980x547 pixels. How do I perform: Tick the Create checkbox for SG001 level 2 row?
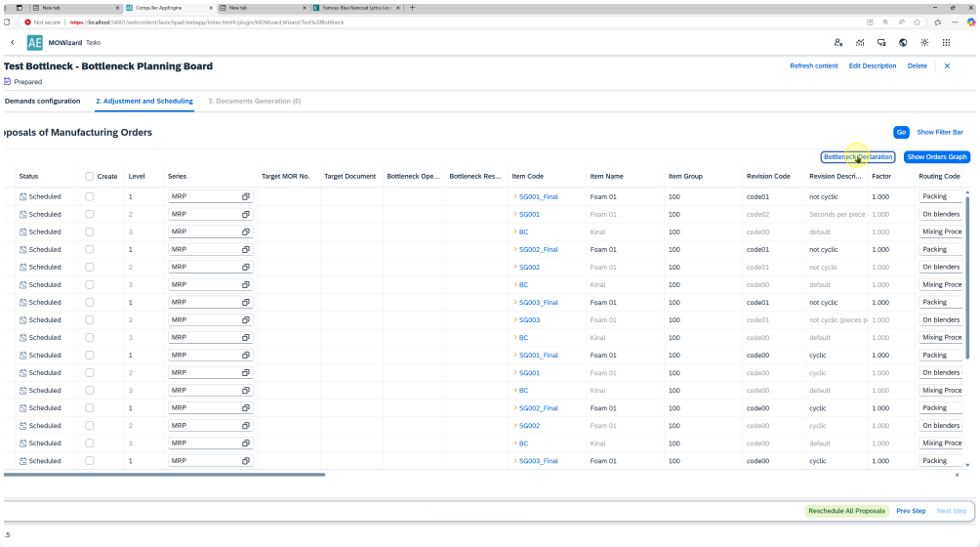point(90,214)
